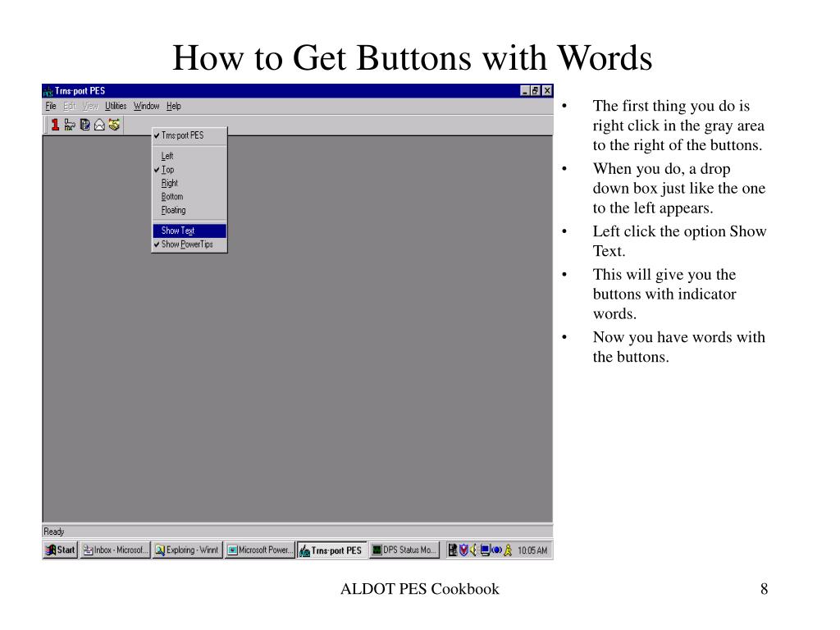Viewport: 840px width, 630px height.
Task: Click the Trns-port PES title bar icon
Action: coord(48,92)
